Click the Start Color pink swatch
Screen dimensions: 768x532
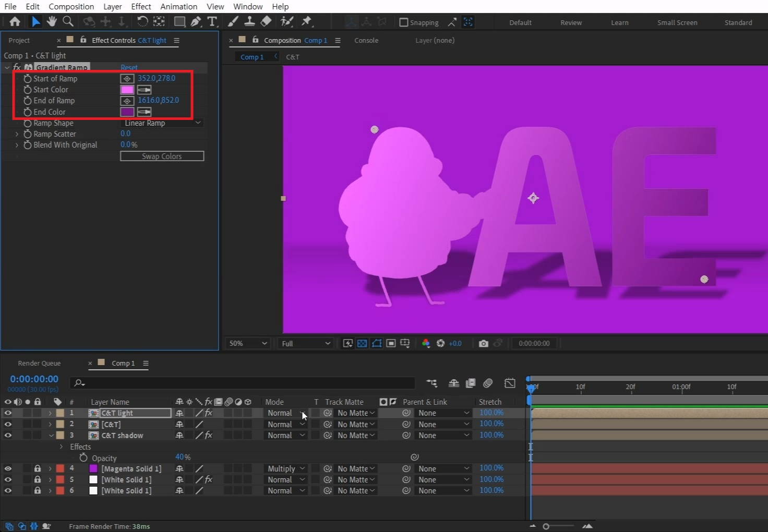click(127, 90)
